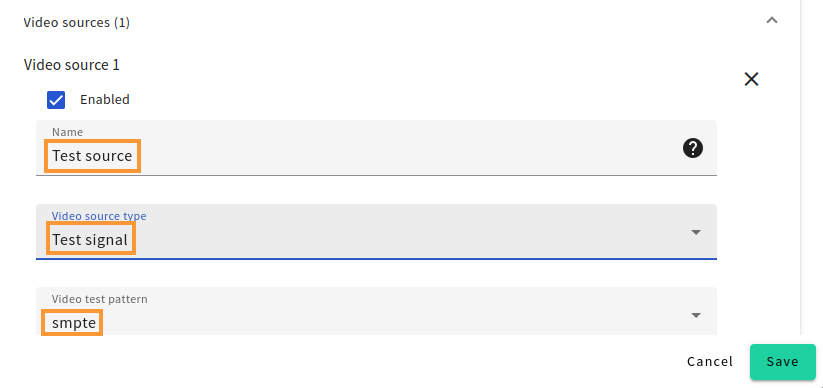
Task: Select the Test signal value field
Action: 91,239
